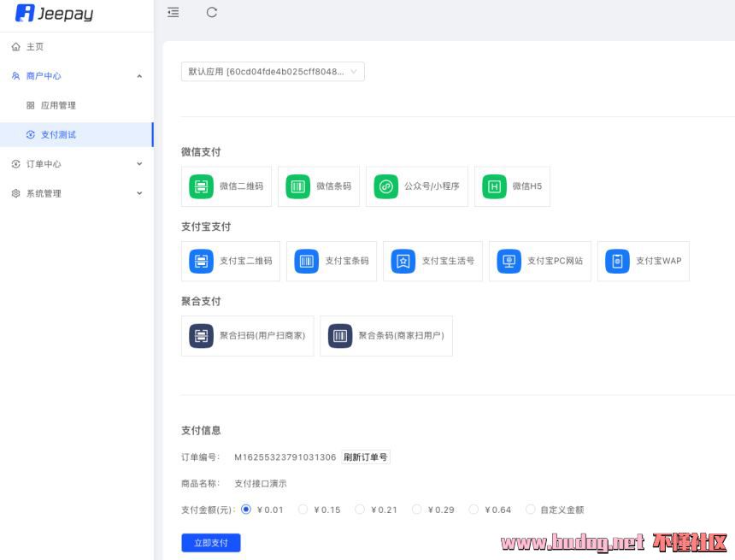Choose the 自定义金额 radio option
Viewport: 735px width, 560px height.
coord(530,510)
